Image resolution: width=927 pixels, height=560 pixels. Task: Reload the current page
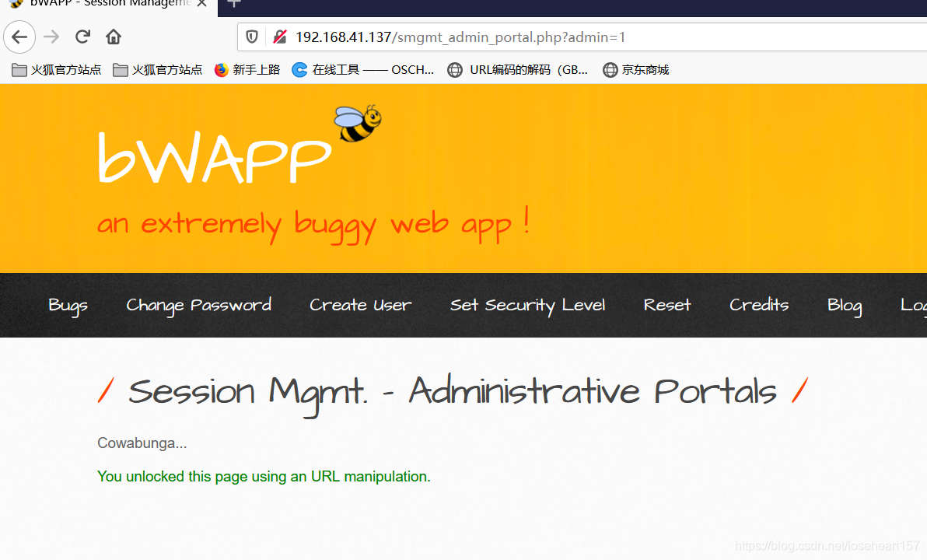tap(82, 37)
